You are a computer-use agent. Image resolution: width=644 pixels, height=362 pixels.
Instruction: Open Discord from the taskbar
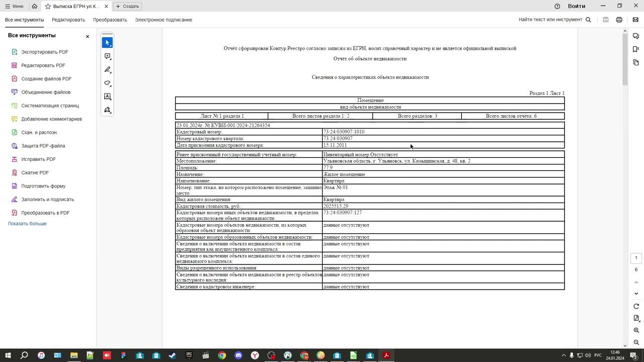238,355
